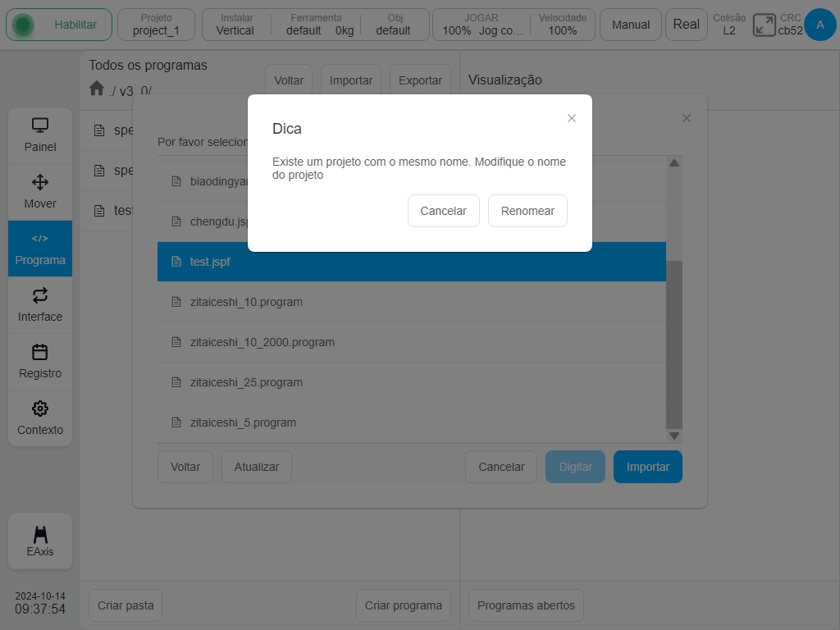This screenshot has width=840, height=630.
Task: Open the Projeto project_1 dropdown
Action: click(x=156, y=25)
